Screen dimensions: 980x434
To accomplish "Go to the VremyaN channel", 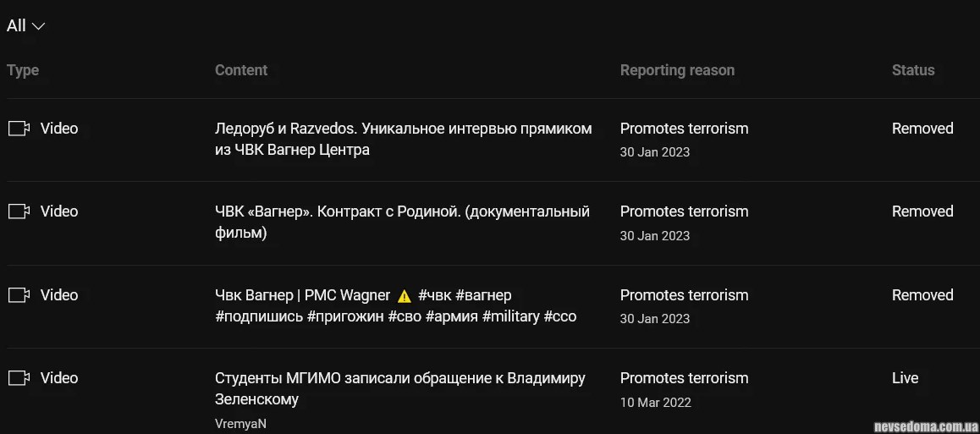I will (240, 424).
